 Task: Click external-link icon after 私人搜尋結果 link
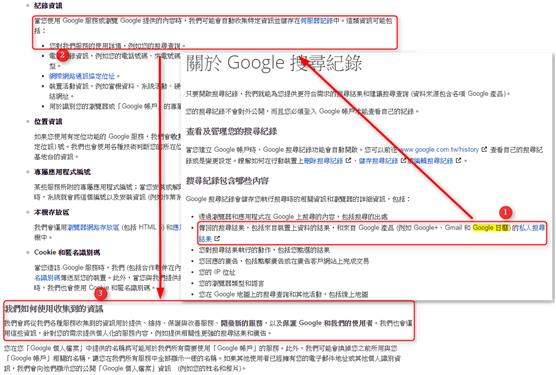217,239
